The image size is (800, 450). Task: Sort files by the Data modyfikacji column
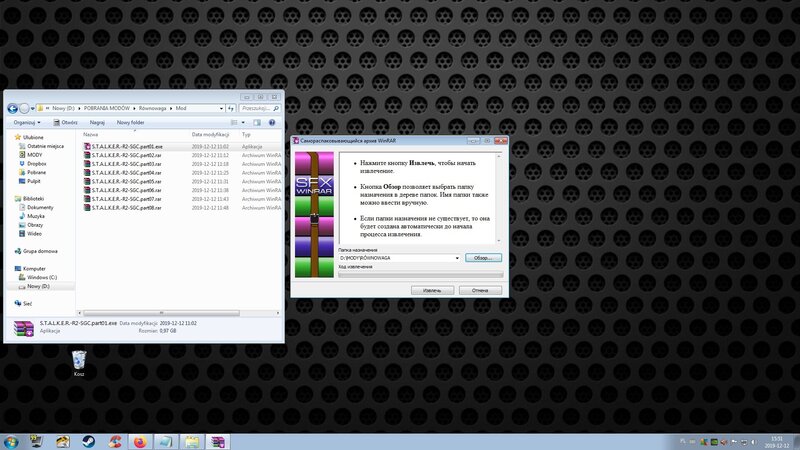coord(210,133)
